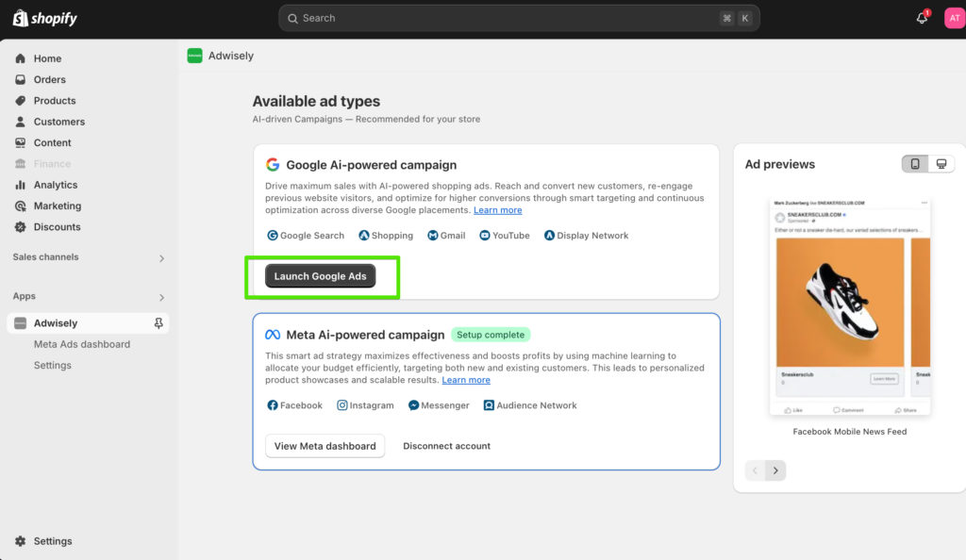Click the Shopping placement icon
Viewport: 966px width, 560px height.
363,236
